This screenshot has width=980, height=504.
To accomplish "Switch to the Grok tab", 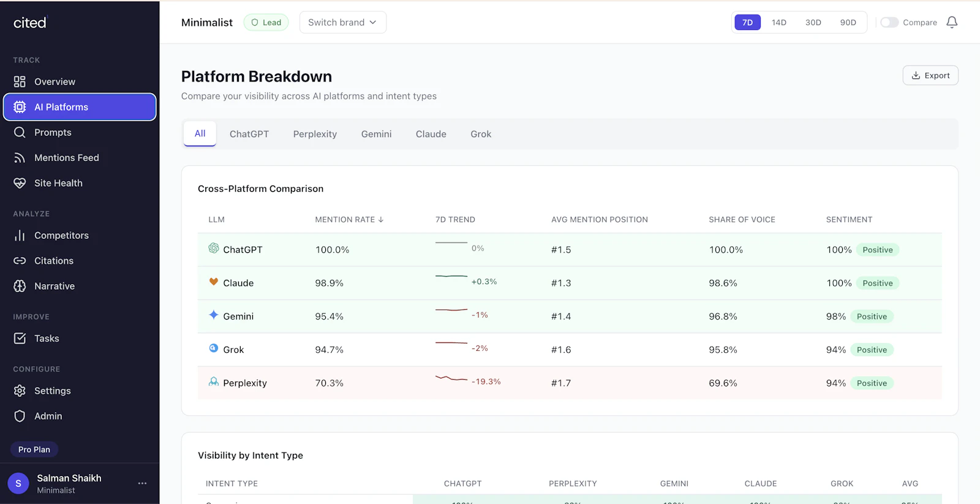I will (x=481, y=134).
